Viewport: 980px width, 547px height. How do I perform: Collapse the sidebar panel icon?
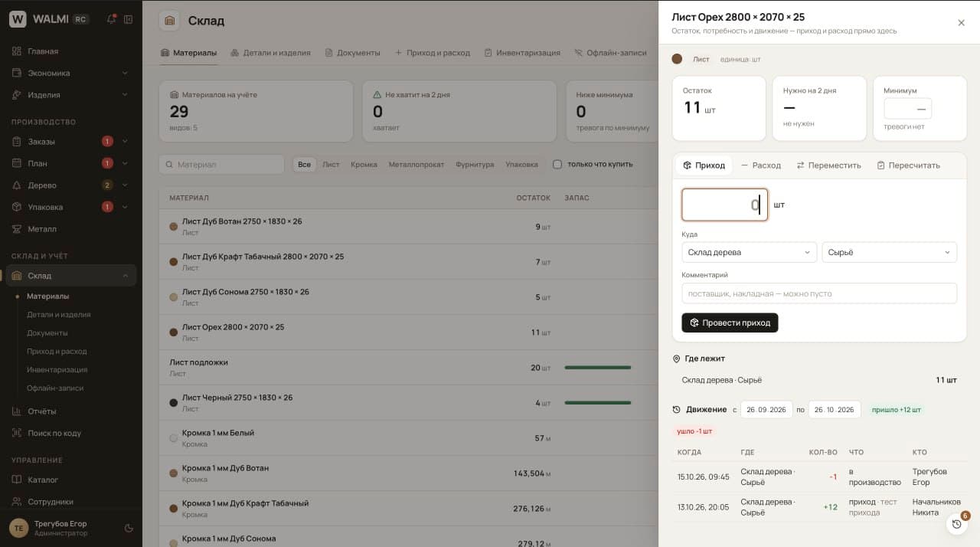click(x=129, y=19)
